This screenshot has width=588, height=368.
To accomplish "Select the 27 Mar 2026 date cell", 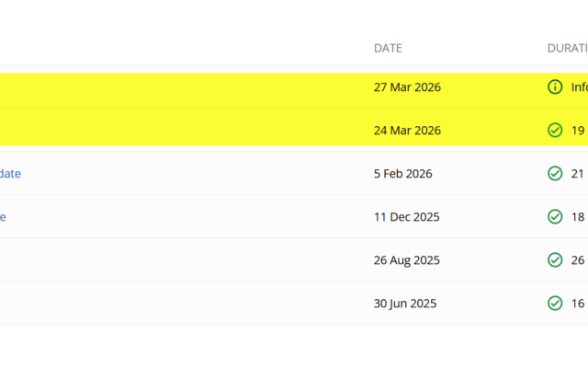I will tap(407, 86).
